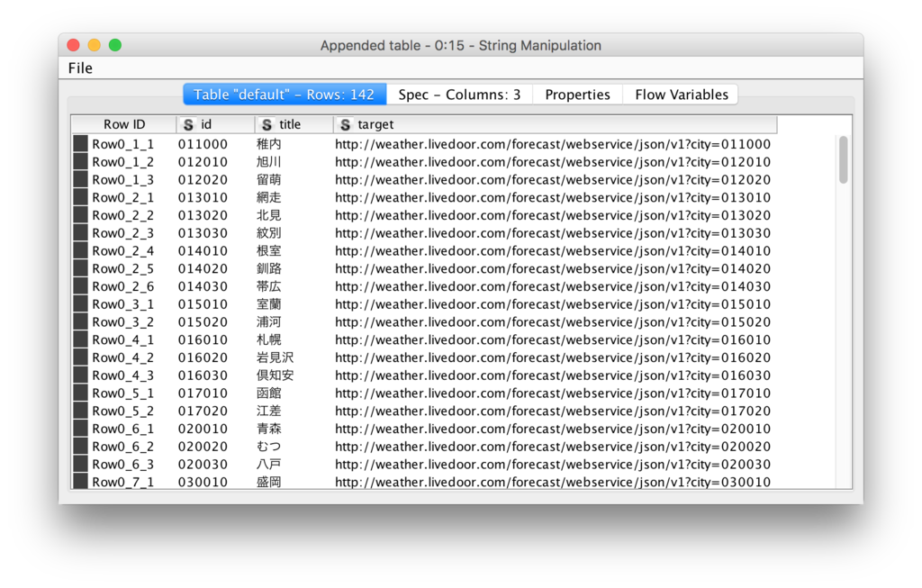Click the color marker of Row0_2_4
Screen dimensions: 922x588
80,251
